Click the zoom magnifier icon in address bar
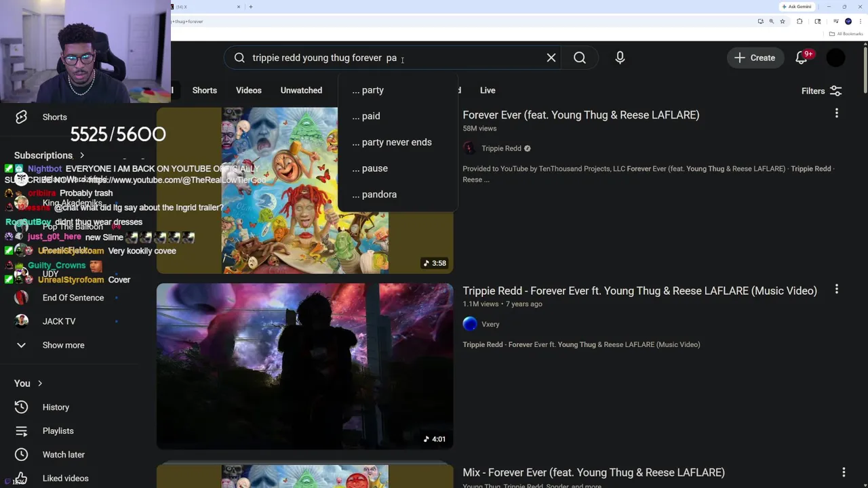Screen dimensions: 868x488 click(x=771, y=22)
